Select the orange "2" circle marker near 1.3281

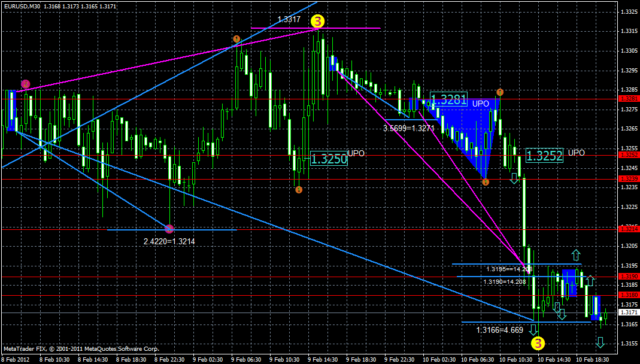point(499,93)
